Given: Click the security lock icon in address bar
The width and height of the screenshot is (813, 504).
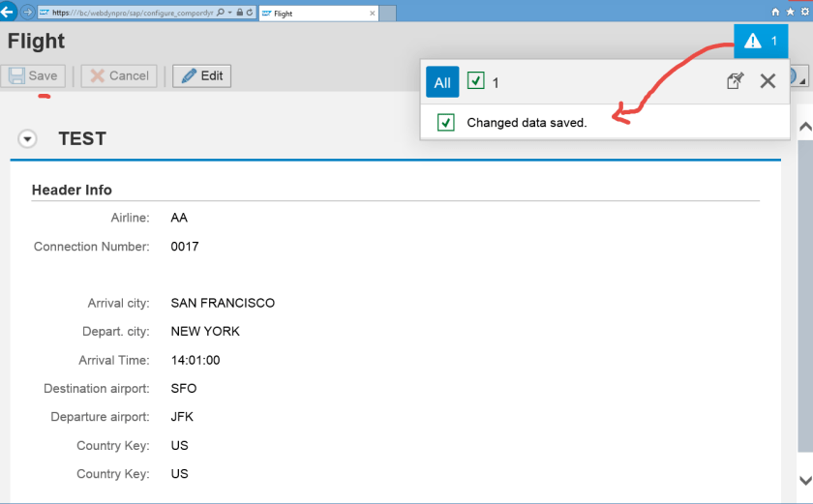Looking at the screenshot, I should (240, 13).
